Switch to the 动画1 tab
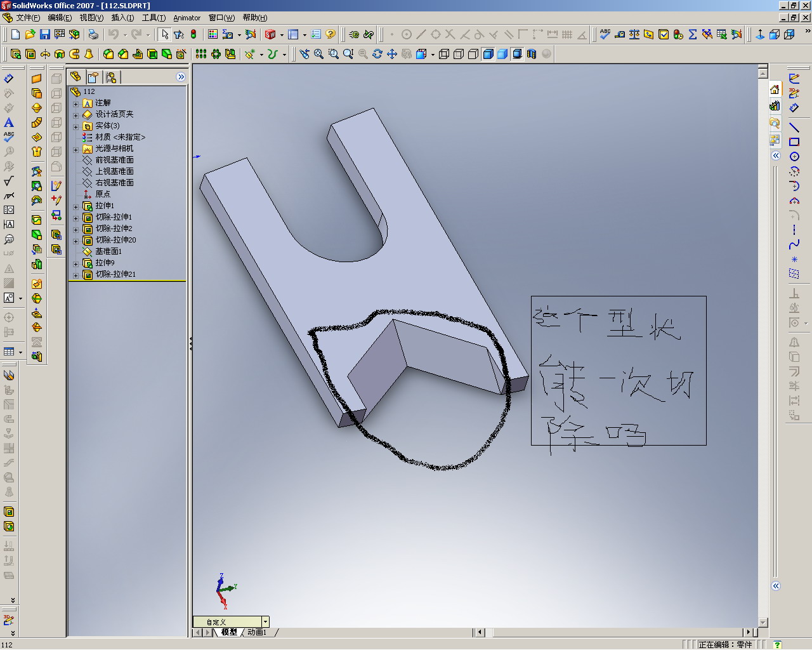 258,632
